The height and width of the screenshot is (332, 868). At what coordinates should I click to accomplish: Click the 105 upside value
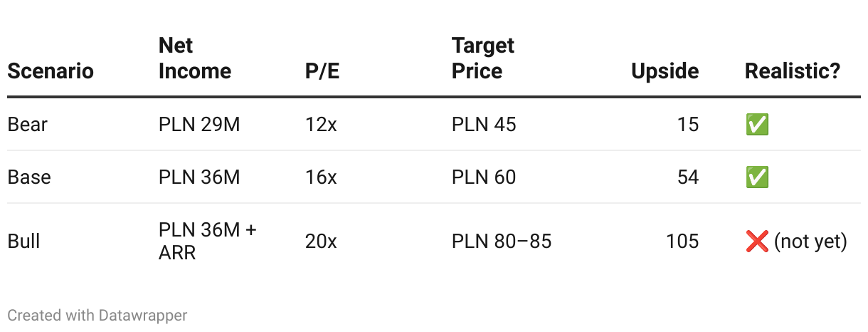(683, 242)
